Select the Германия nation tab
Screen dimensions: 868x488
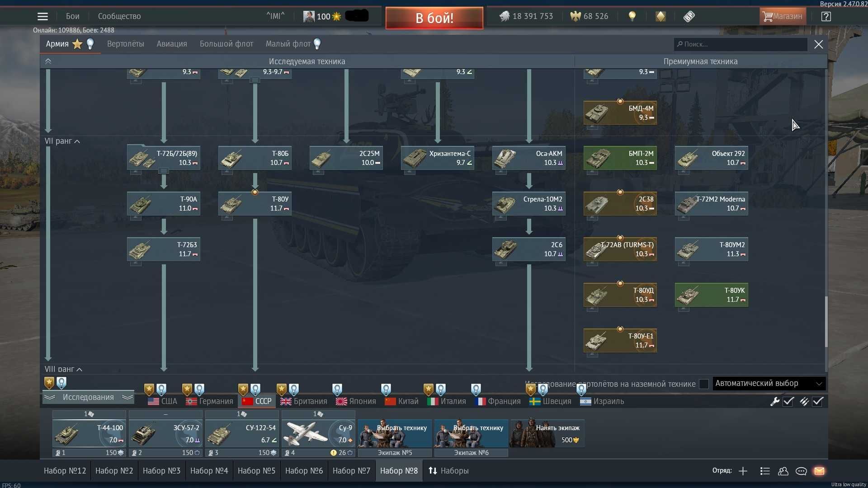pos(210,401)
